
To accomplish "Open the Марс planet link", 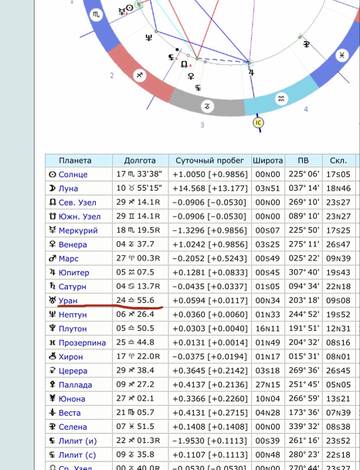I will (x=68, y=258).
